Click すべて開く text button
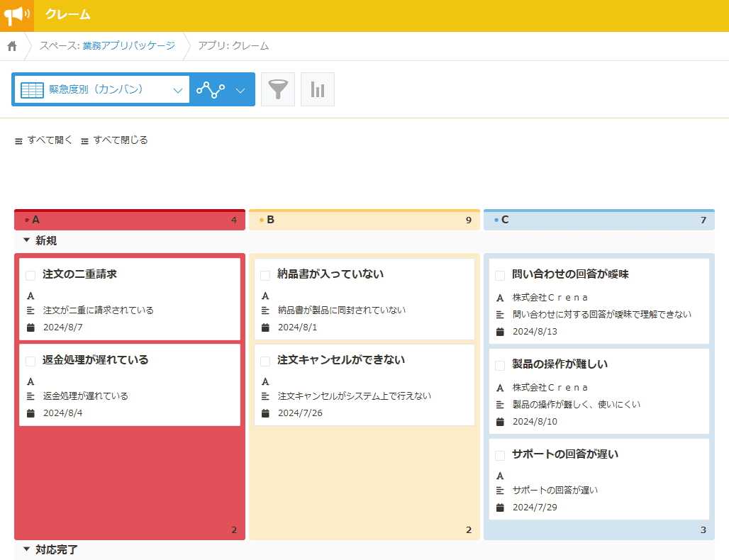Screen dimensions: 729x560 coord(50,140)
